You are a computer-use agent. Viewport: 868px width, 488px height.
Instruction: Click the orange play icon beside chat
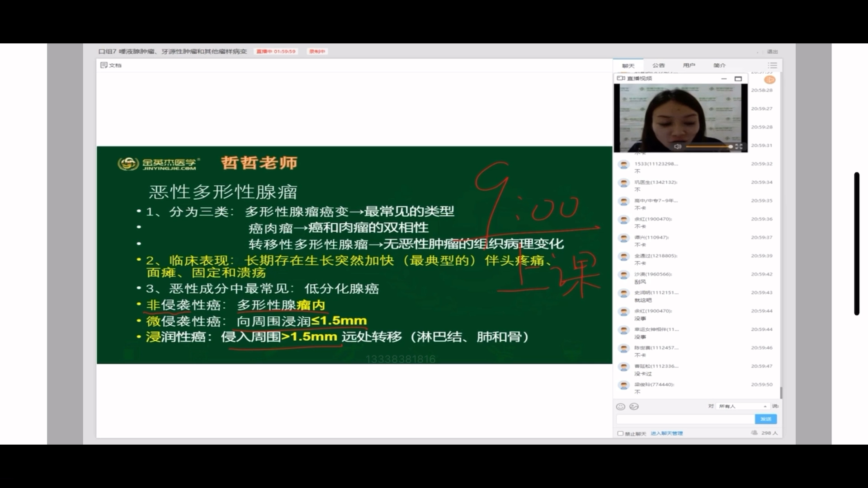coord(769,80)
